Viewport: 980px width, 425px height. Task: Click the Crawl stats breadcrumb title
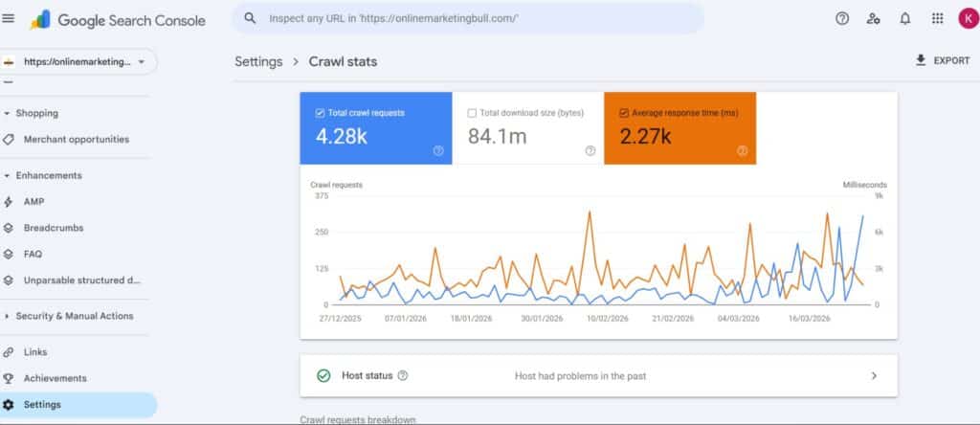coord(344,62)
